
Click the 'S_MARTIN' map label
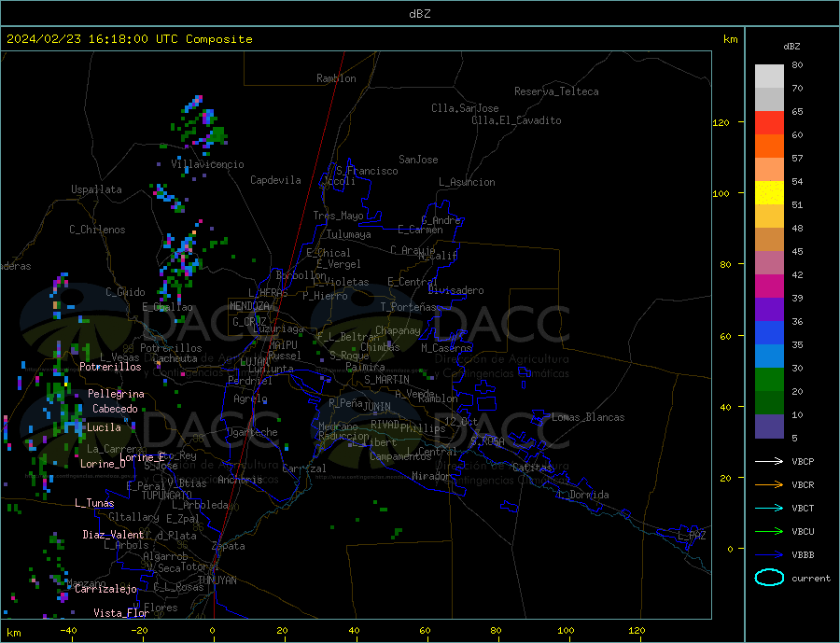click(386, 380)
